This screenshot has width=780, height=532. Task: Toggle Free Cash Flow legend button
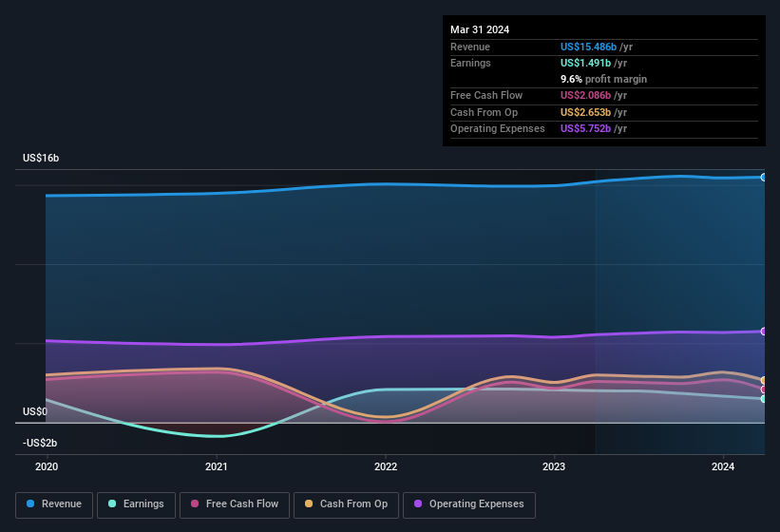point(235,505)
